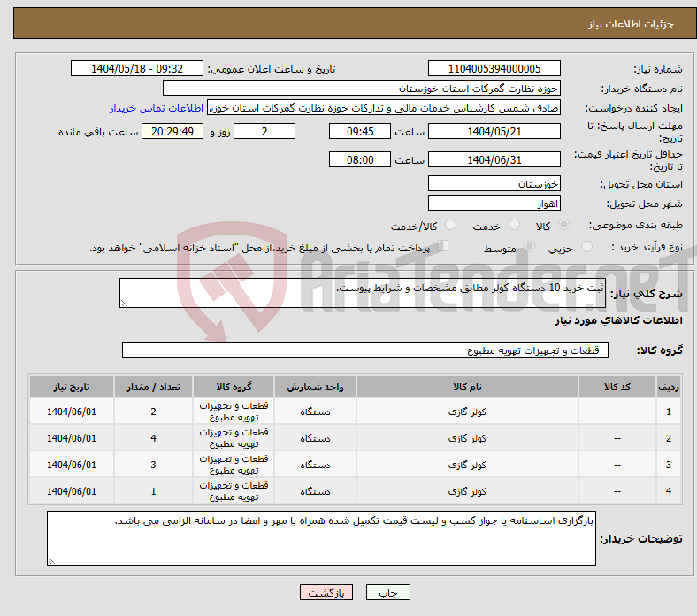
Task: Click the گروه کالا field
Action: (365, 350)
